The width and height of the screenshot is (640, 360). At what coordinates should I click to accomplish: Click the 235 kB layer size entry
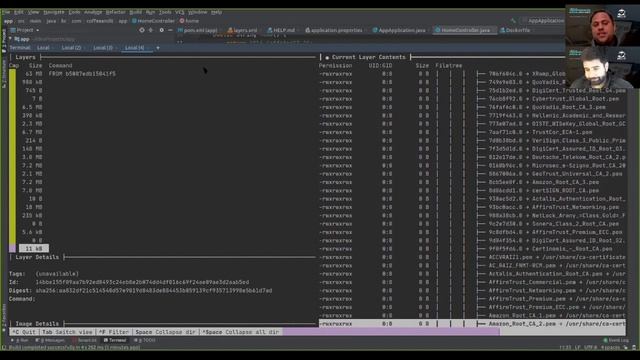[32, 216]
